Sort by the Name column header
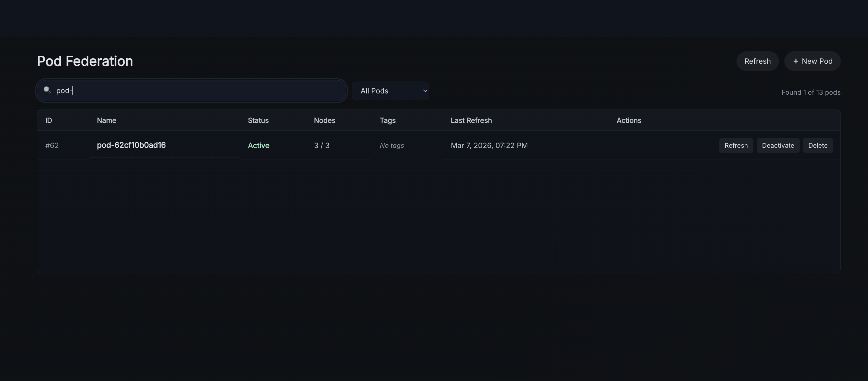Viewport: 868px width, 381px height. coord(106,121)
